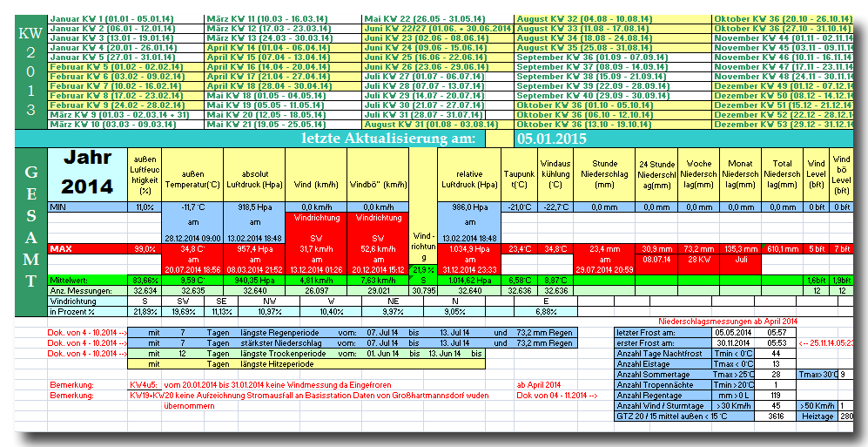Select the 'Anz. Messungen:' row label

click(87, 291)
